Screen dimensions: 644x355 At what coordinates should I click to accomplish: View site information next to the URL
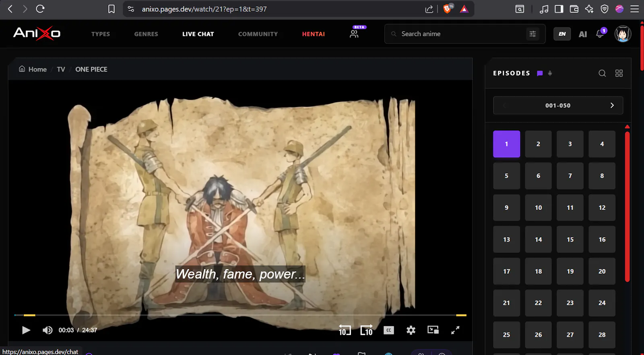coord(131,9)
